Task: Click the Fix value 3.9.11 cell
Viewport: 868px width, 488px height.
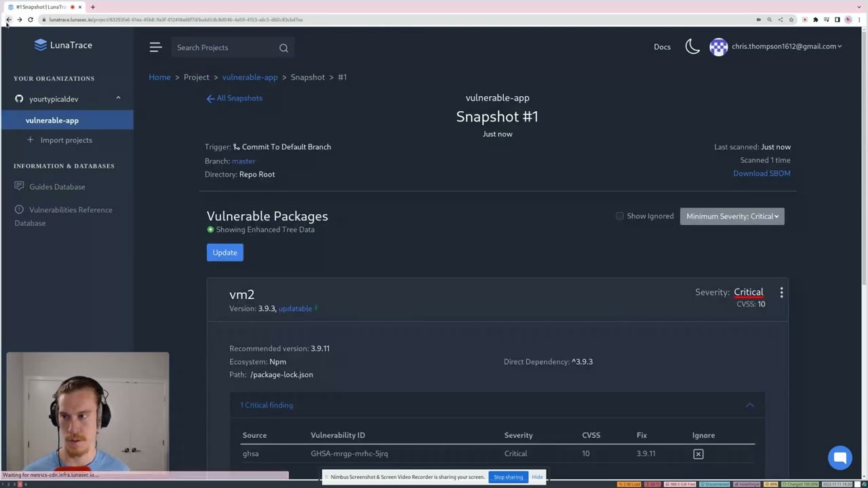Action: click(646, 453)
